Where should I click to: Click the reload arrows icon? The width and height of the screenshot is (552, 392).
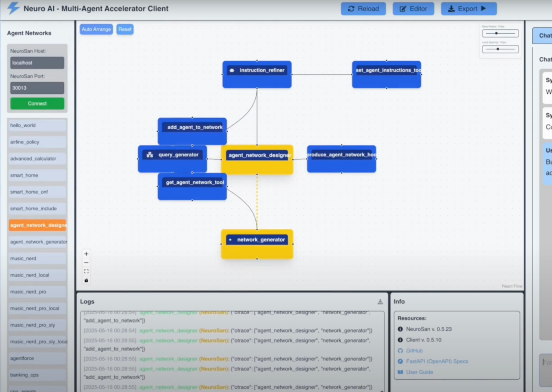coord(351,9)
